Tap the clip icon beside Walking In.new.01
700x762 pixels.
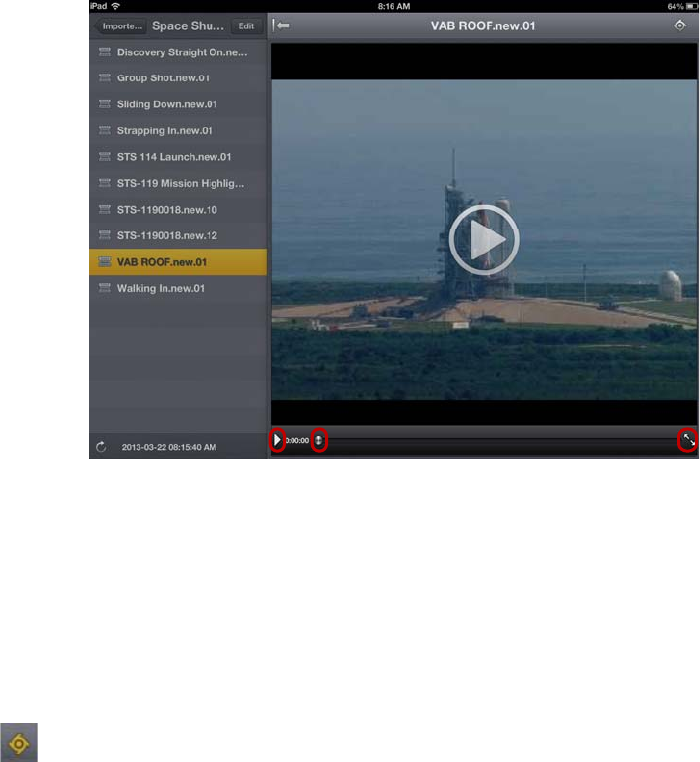(105, 288)
